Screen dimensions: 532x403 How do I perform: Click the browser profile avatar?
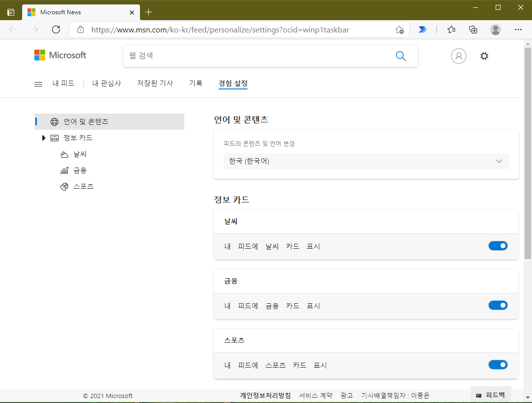pyautogui.click(x=495, y=29)
